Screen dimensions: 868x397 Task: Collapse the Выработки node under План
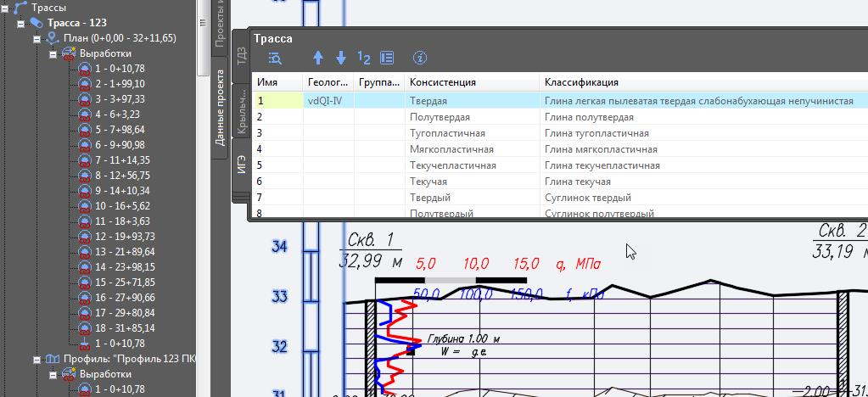pos(53,54)
